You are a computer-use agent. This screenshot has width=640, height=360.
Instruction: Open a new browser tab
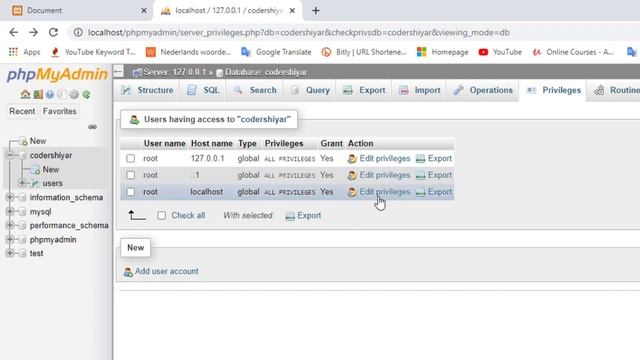pyautogui.click(x=316, y=11)
